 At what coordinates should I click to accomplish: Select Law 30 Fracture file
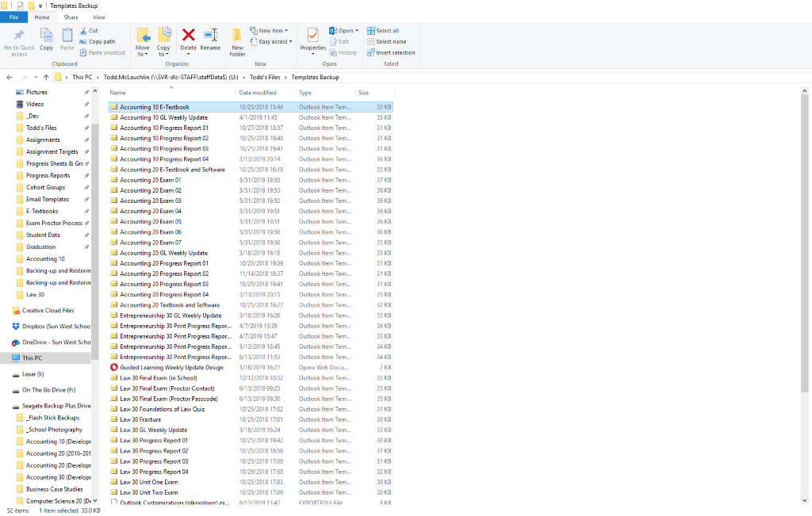[140, 420]
